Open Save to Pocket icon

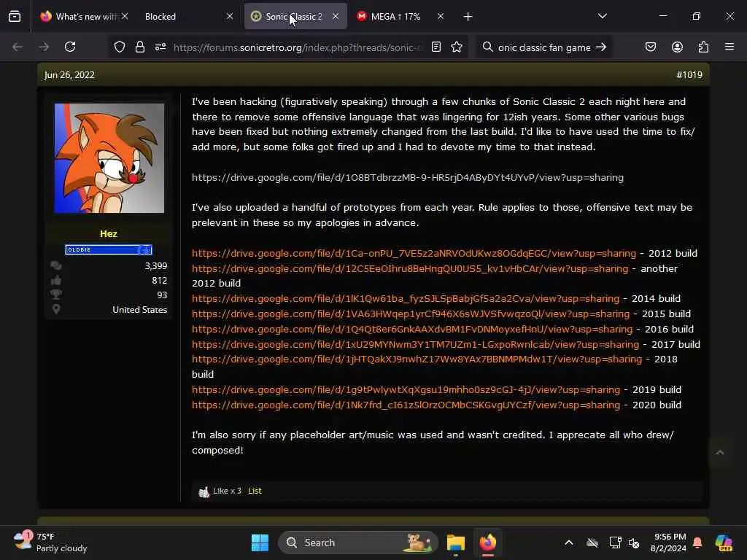650,47
